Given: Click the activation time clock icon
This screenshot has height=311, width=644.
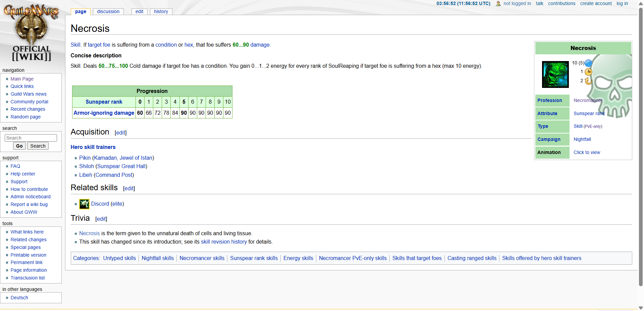Looking at the screenshot, I should pos(588,72).
